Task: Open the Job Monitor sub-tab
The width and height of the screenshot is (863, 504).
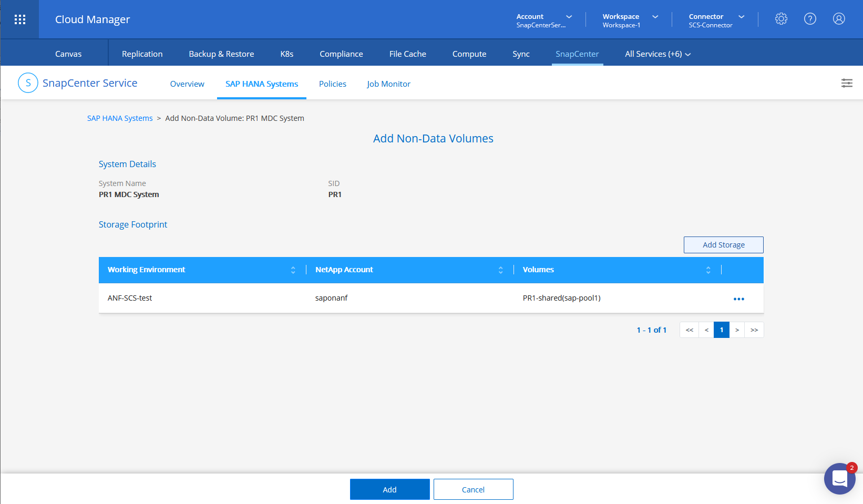Action: coord(388,84)
